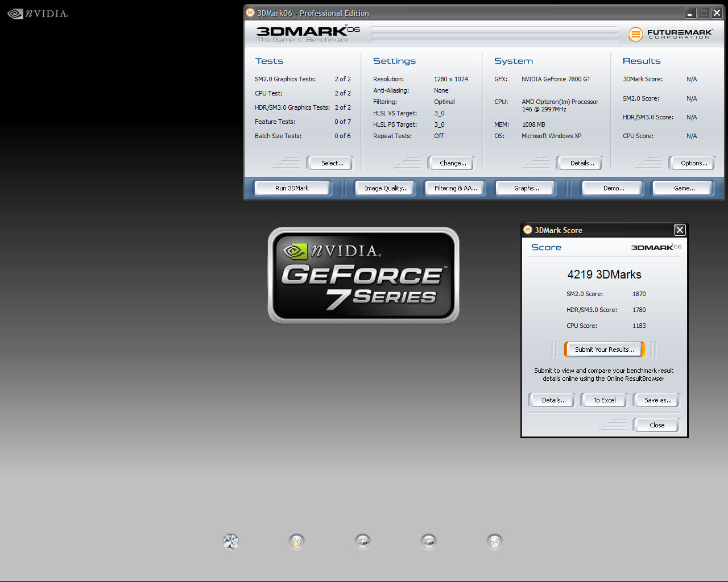Click the GeForce 7 Series badge
The image size is (728, 582).
pos(363,275)
